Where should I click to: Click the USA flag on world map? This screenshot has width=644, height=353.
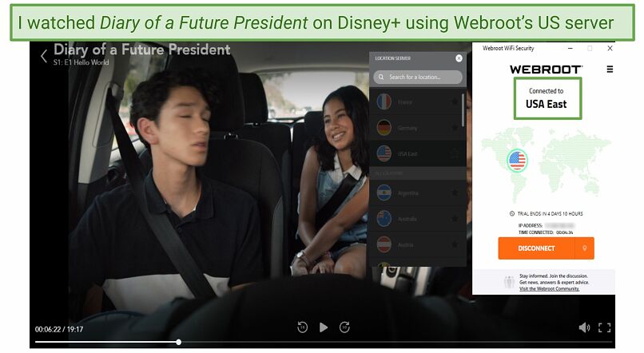pos(517,160)
